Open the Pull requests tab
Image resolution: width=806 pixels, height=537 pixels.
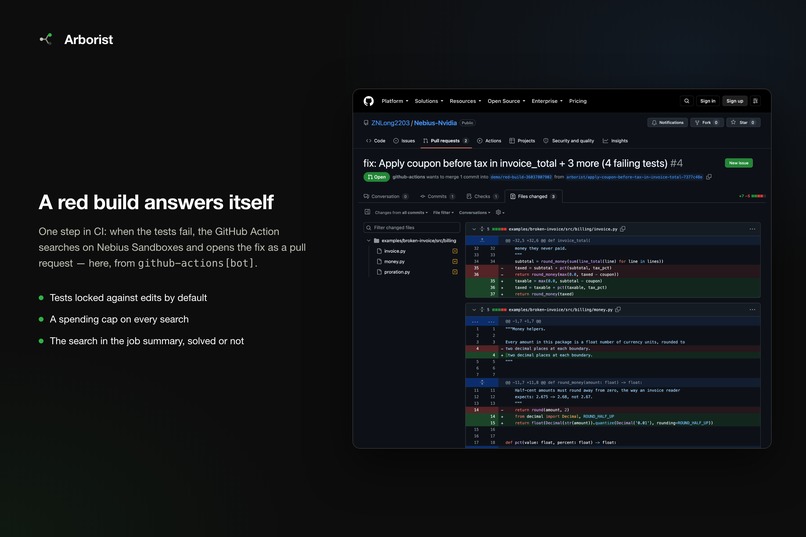click(446, 141)
